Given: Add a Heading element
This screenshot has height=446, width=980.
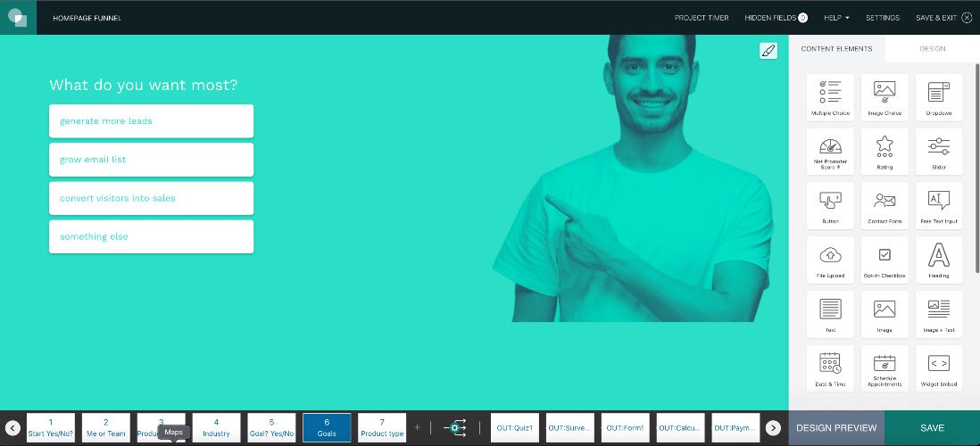Looking at the screenshot, I should point(939,260).
